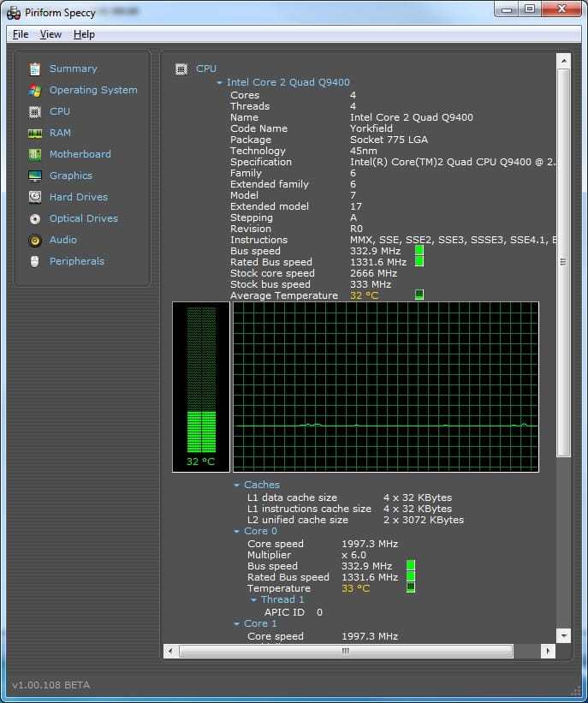Show the Audio section

click(62, 240)
